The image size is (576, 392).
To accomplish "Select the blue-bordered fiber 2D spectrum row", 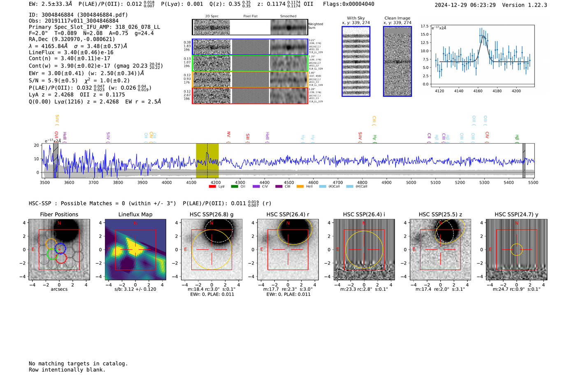I will (x=250, y=47).
